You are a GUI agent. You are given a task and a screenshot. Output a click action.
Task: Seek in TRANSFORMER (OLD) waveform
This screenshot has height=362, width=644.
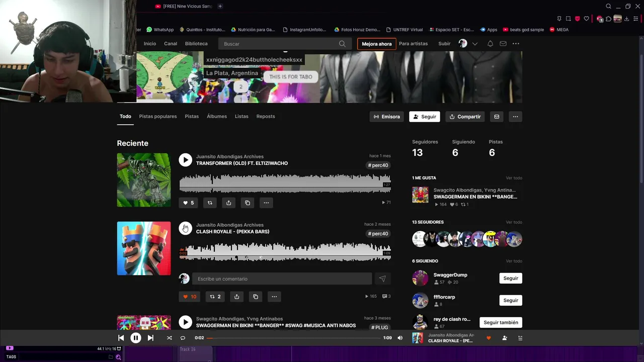point(285,183)
